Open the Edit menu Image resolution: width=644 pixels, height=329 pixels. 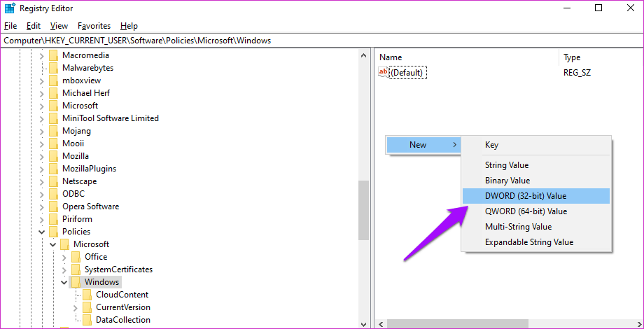[x=34, y=26]
